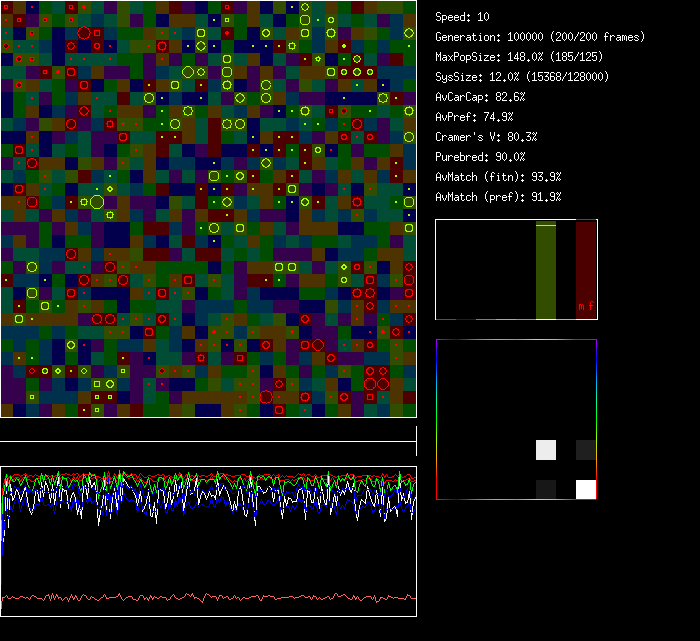Click the Generation: 100000 counter text
Screen dimensions: 700x641
pos(540,37)
